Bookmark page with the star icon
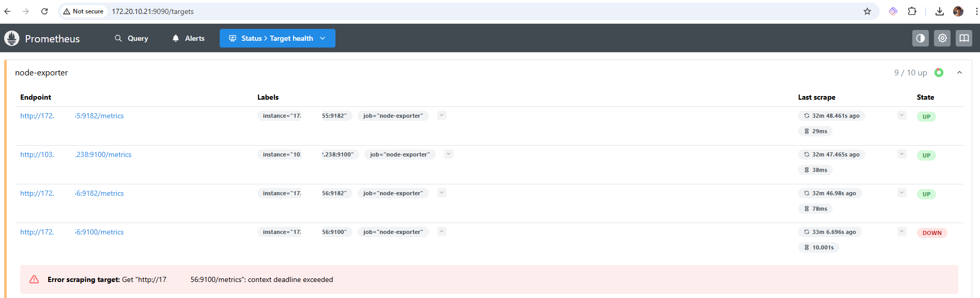Image resolution: width=980 pixels, height=298 pixels. pyautogui.click(x=867, y=11)
